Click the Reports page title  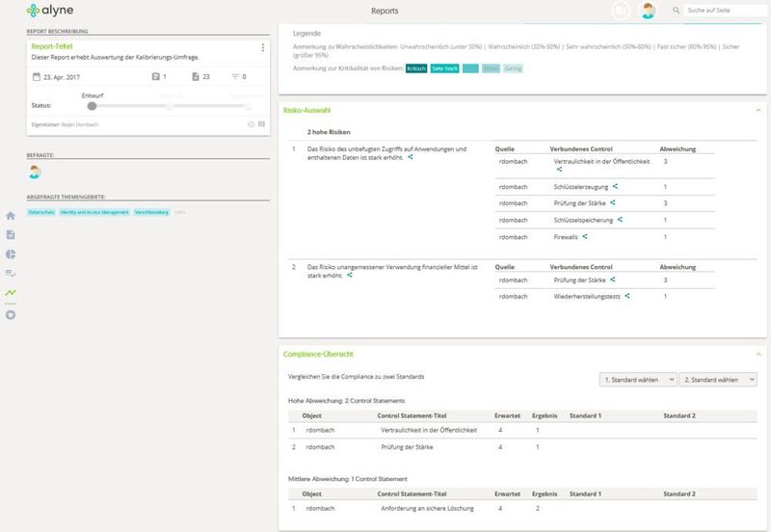[x=385, y=11]
